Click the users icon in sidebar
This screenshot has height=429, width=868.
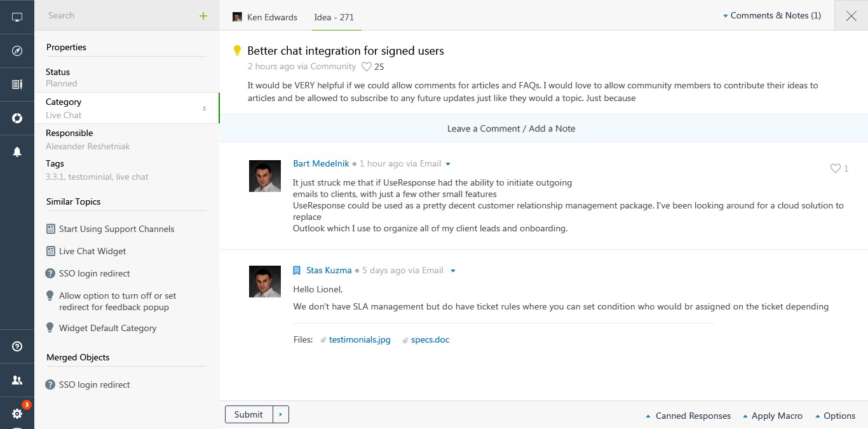(x=17, y=380)
